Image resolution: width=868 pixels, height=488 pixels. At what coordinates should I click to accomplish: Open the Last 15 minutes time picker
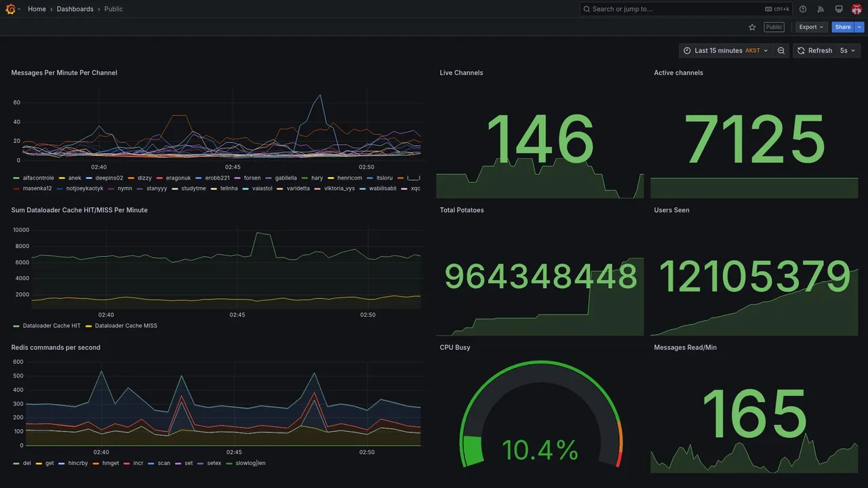tap(726, 51)
